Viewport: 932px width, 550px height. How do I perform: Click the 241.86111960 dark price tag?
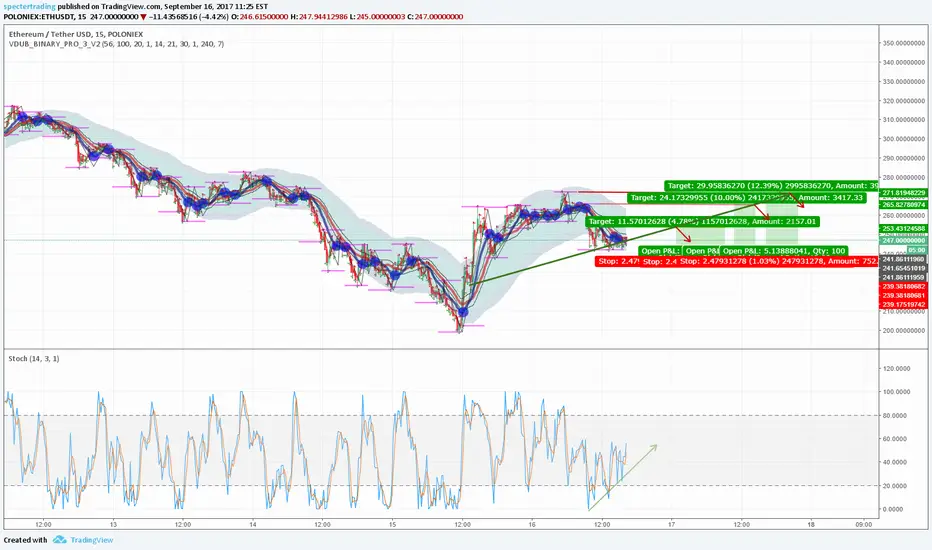pyautogui.click(x=903, y=259)
